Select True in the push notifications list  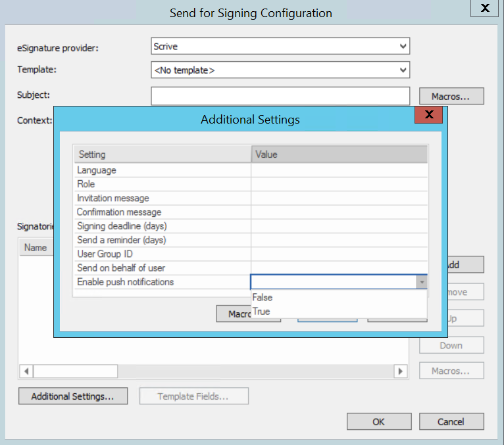pos(339,312)
